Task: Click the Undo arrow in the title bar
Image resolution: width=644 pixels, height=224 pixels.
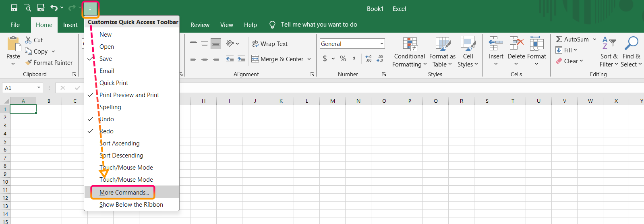Action: click(x=54, y=8)
